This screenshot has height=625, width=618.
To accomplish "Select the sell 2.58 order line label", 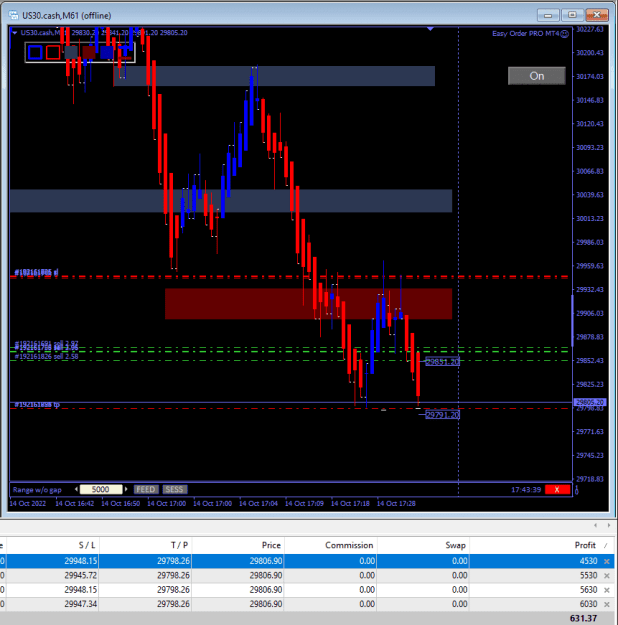I will point(46,356).
